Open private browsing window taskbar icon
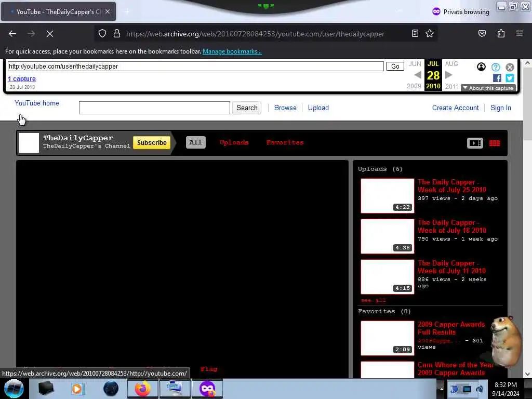Viewport: 532px width, 399px height. click(207, 389)
